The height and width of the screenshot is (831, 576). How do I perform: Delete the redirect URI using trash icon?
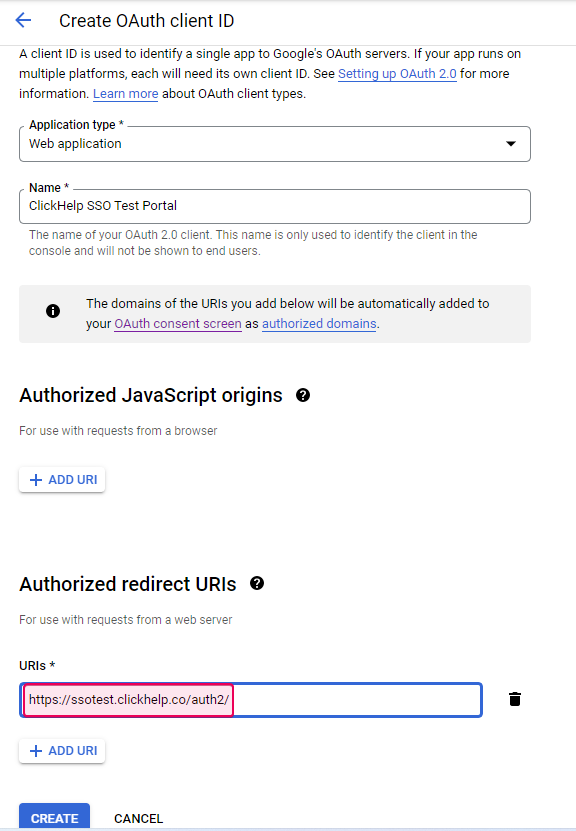(515, 699)
